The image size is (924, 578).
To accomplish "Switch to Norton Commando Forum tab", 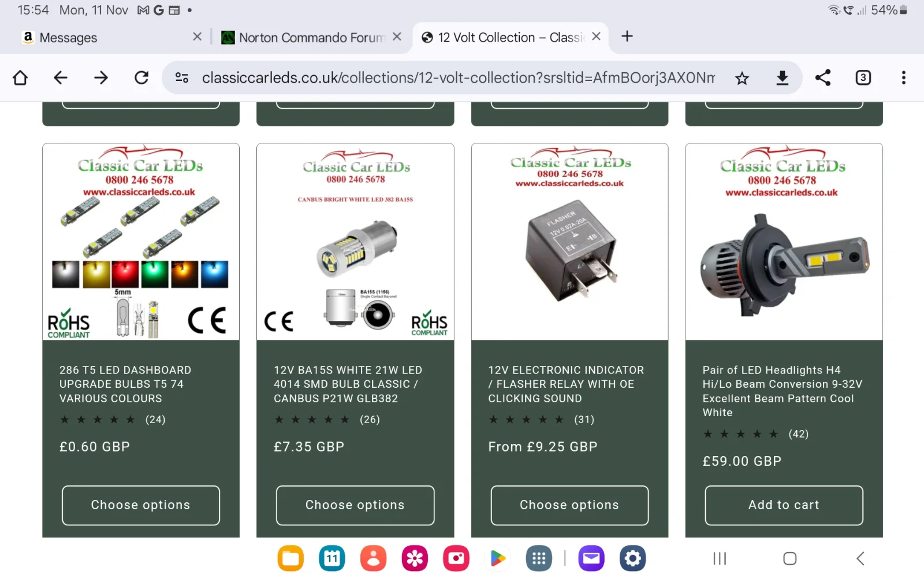I will tap(312, 38).
